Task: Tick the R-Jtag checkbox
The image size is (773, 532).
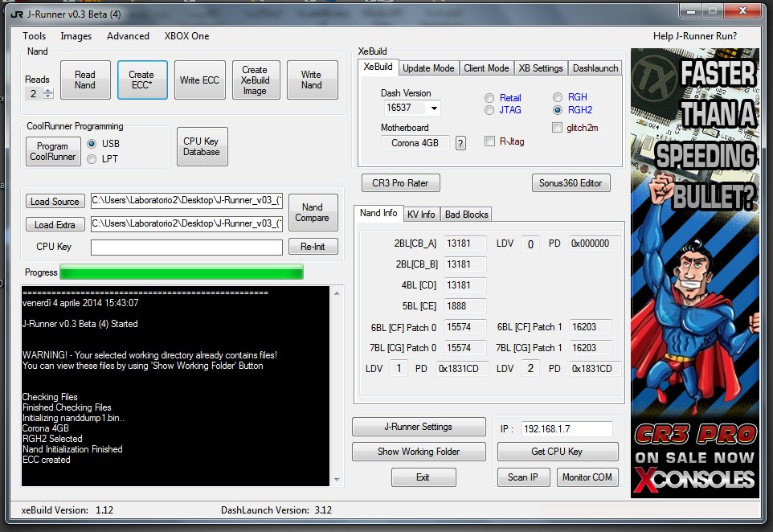Action: pos(489,142)
